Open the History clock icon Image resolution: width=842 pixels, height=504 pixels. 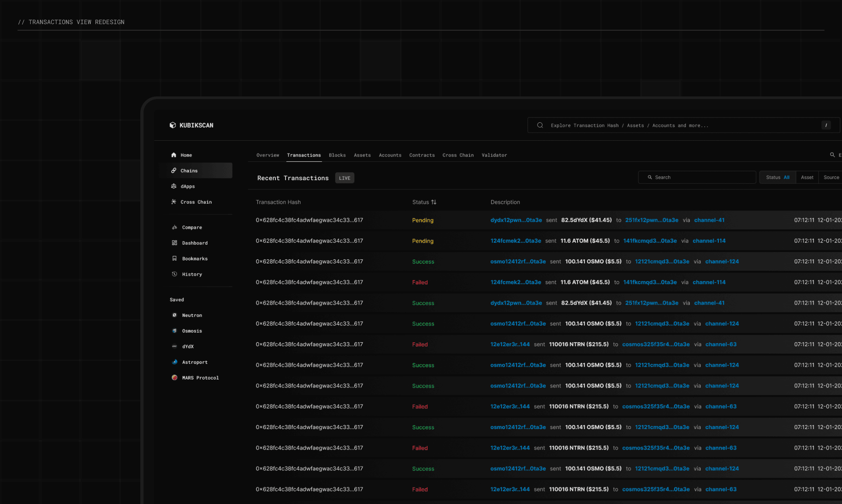click(175, 274)
